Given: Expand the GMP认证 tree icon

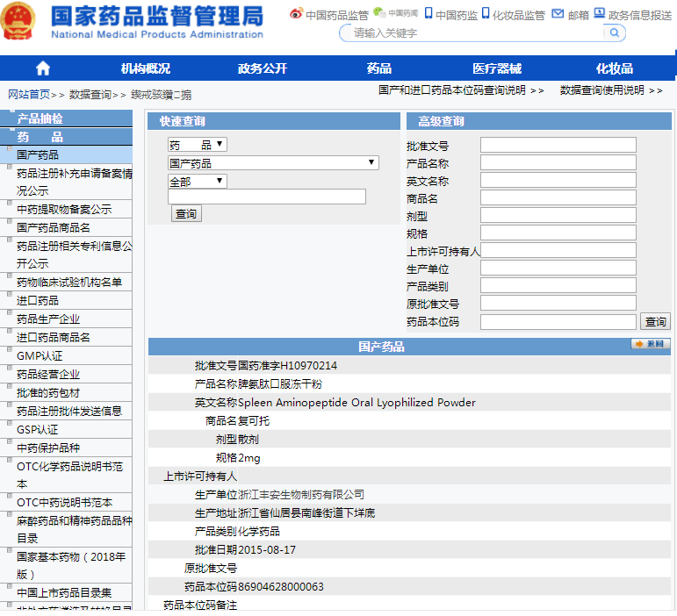Looking at the screenshot, I should (10, 349).
